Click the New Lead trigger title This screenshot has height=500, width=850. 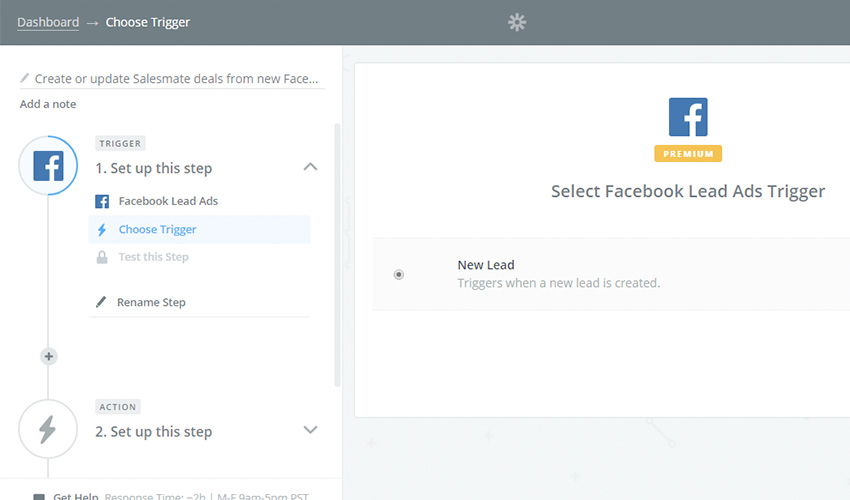pos(486,265)
